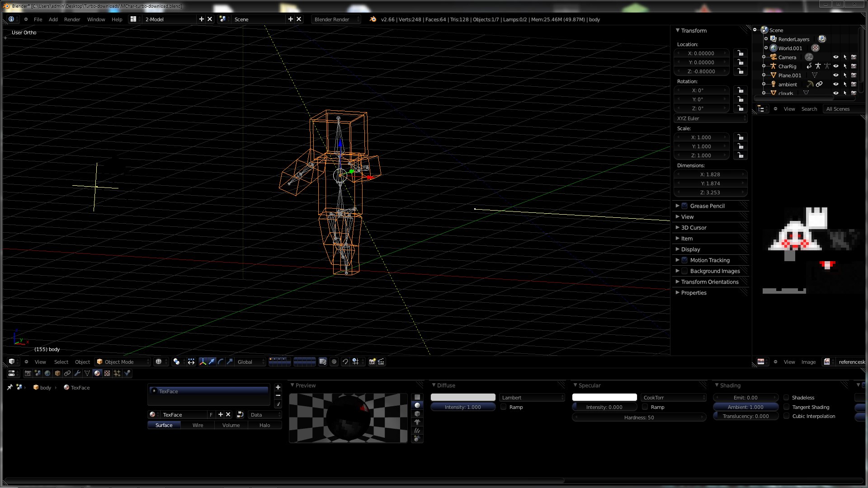Image resolution: width=868 pixels, height=488 pixels.
Task: Open the Texture checker tab in properties
Action: [107, 373]
